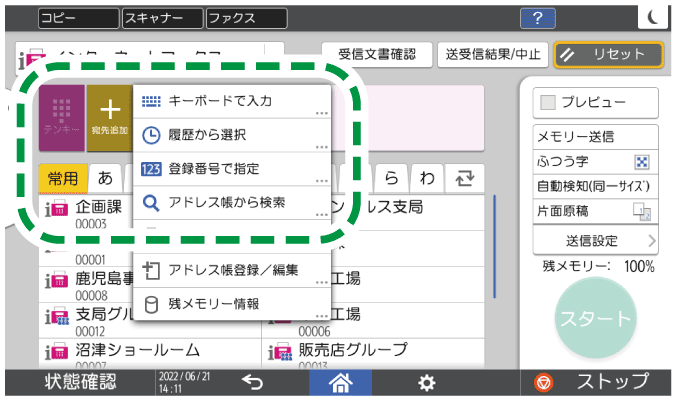Image resolution: width=676 pixels, height=400 pixels.
Task: Choose 登録番号で指定 from the menu
Action: [x=232, y=169]
